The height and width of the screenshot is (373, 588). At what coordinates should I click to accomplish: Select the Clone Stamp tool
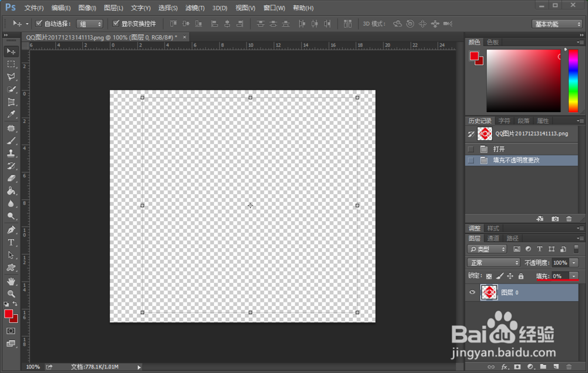[11, 154]
